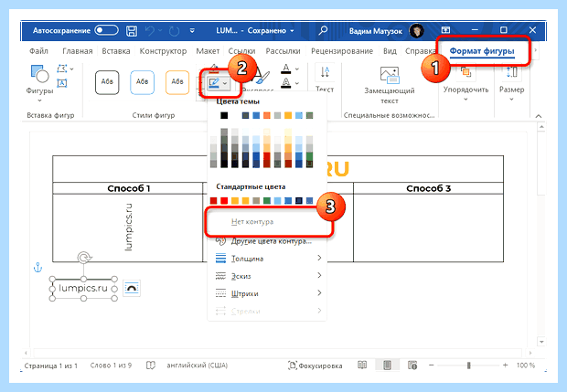Open the Размер dropdown

[512, 84]
